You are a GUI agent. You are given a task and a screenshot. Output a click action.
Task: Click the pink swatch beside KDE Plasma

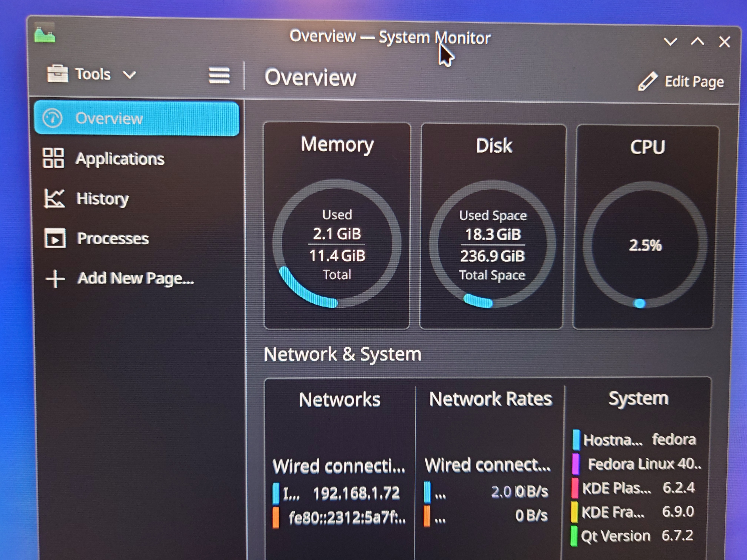coord(575,488)
